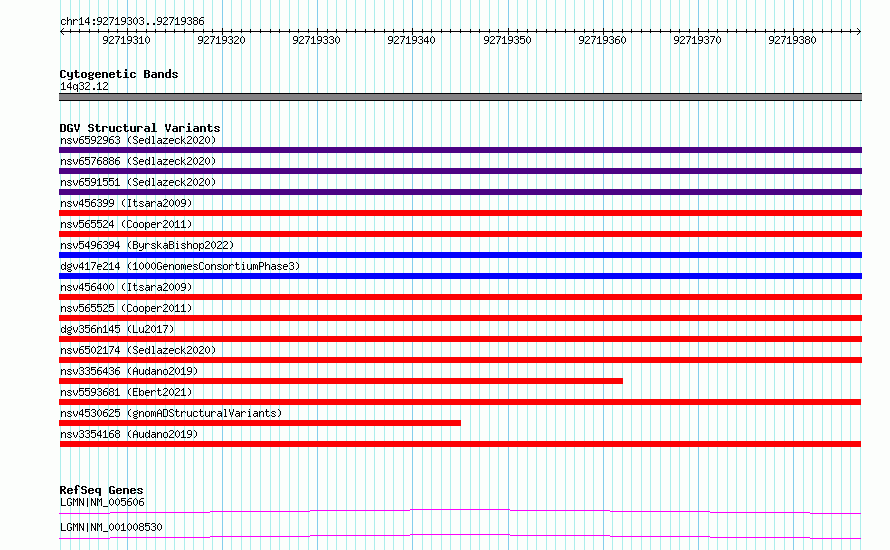Click the purple bar for nsv6576886
This screenshot has height=550, width=890.
click(x=460, y=171)
